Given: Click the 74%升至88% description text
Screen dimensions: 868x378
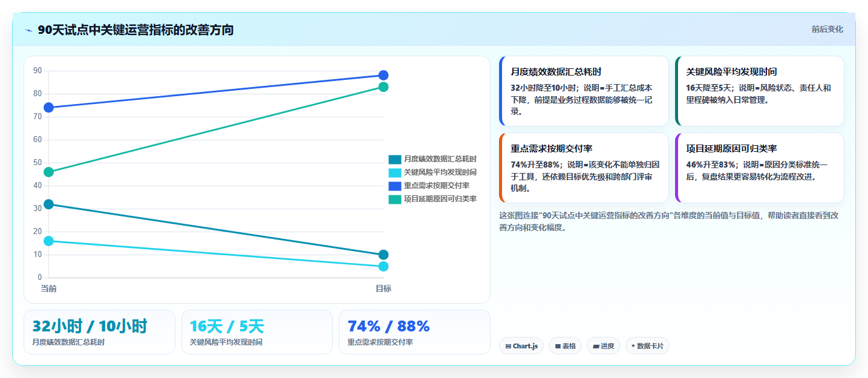Looking at the screenshot, I should (x=585, y=176).
